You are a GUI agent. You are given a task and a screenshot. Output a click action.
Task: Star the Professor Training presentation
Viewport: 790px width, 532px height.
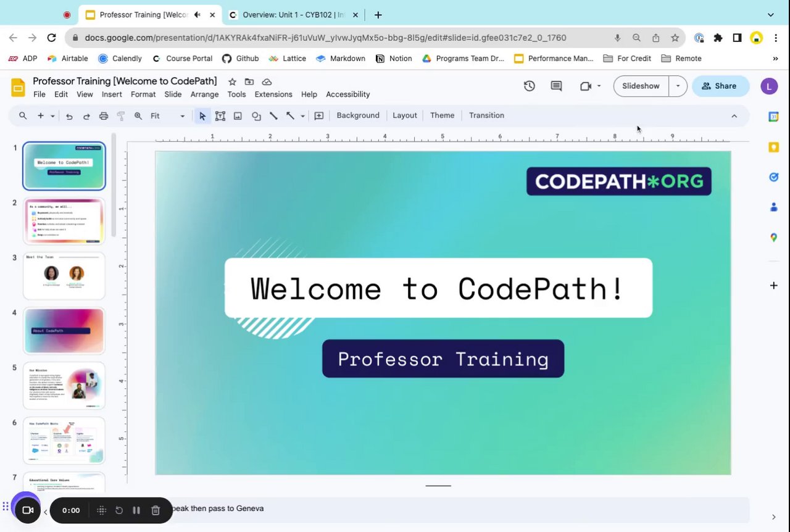point(232,81)
